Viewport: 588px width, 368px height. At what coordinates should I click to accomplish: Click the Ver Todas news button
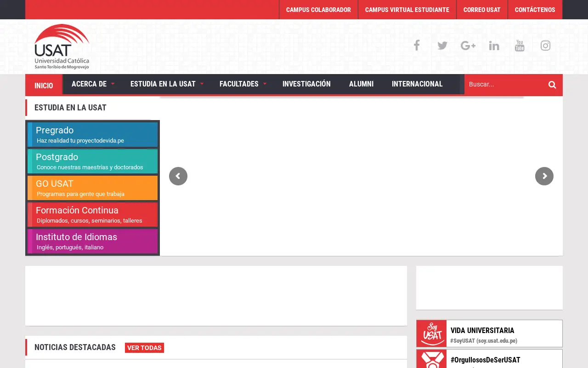(x=144, y=348)
